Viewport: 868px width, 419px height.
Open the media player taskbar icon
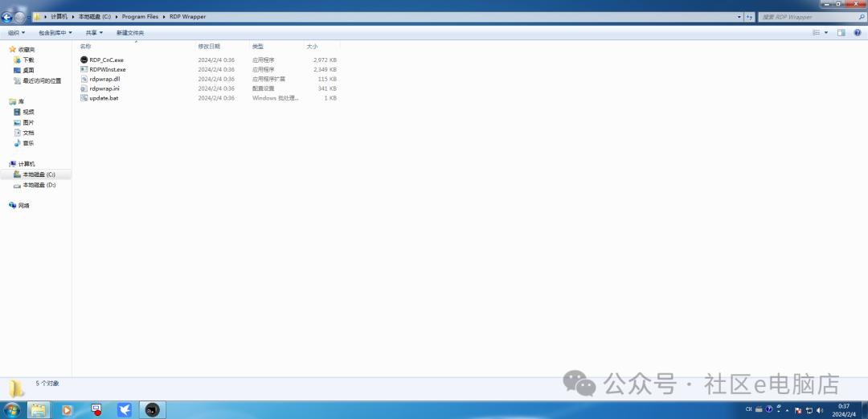pyautogui.click(x=67, y=410)
